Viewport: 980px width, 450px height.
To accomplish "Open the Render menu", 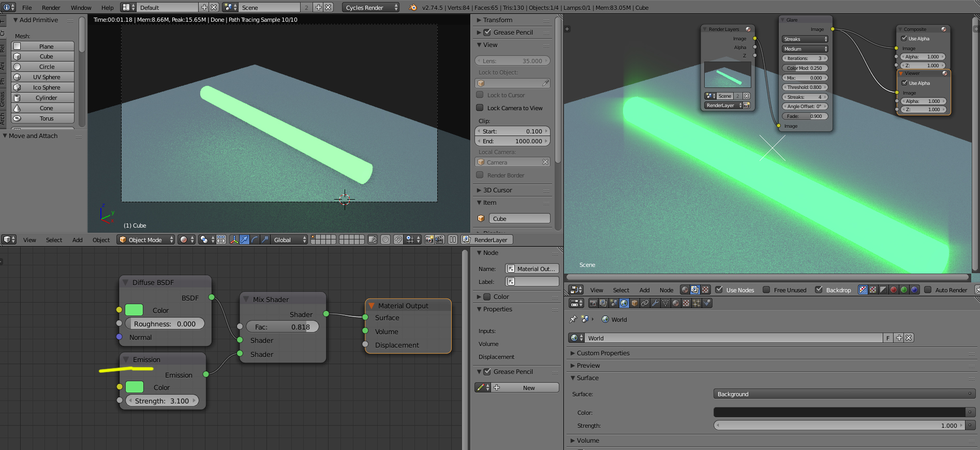I will tap(51, 8).
